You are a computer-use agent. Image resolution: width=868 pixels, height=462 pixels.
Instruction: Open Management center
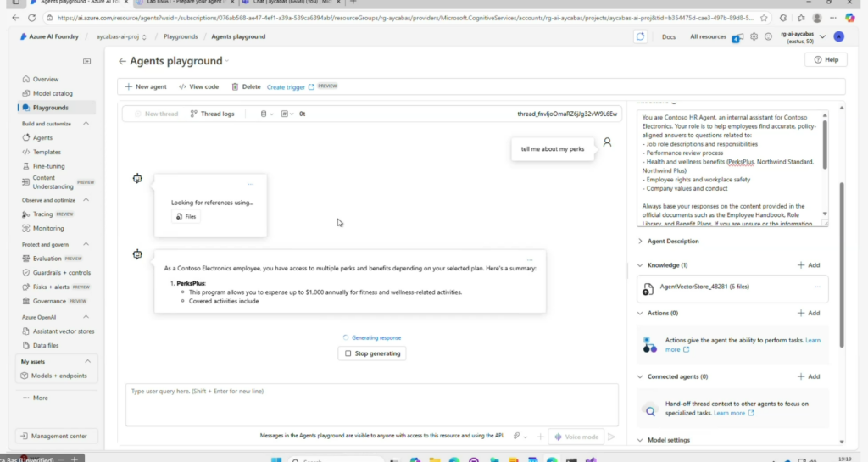pos(57,436)
